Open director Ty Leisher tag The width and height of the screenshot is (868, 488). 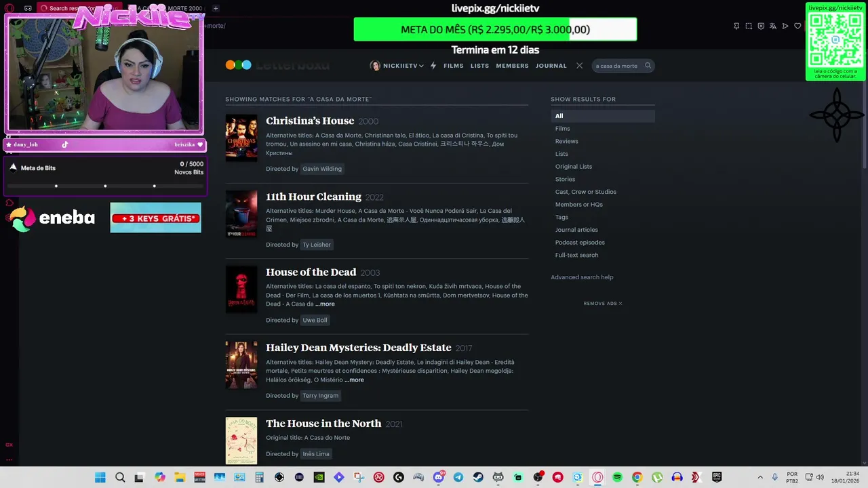[x=317, y=245]
